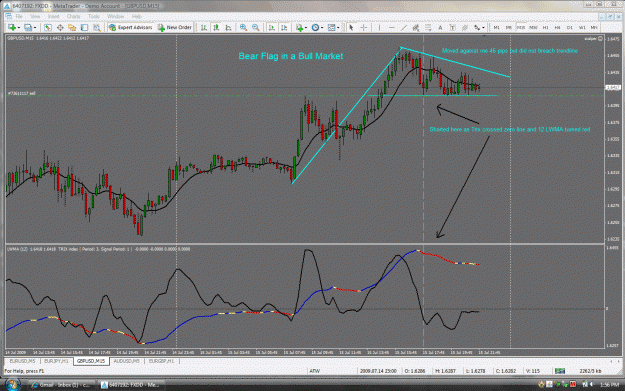Switch to the EURGBP,H1 chart tab

pos(161,361)
